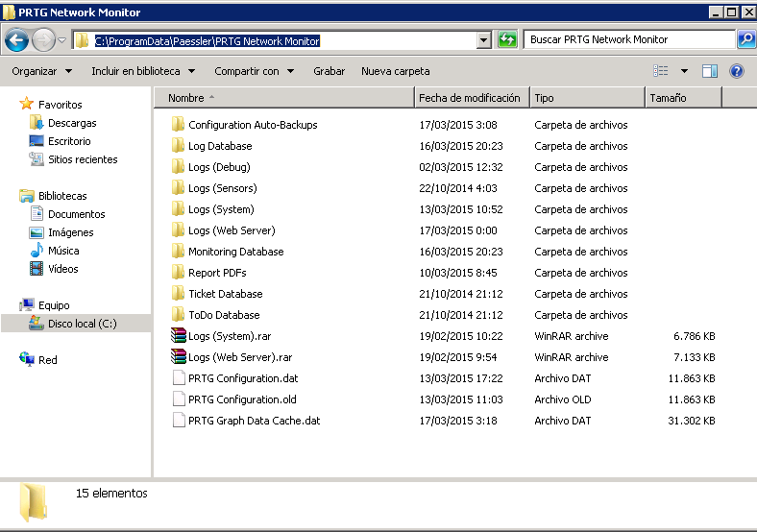Open the recent pages dropdown arrow
The width and height of the screenshot is (757, 532).
tap(61, 40)
